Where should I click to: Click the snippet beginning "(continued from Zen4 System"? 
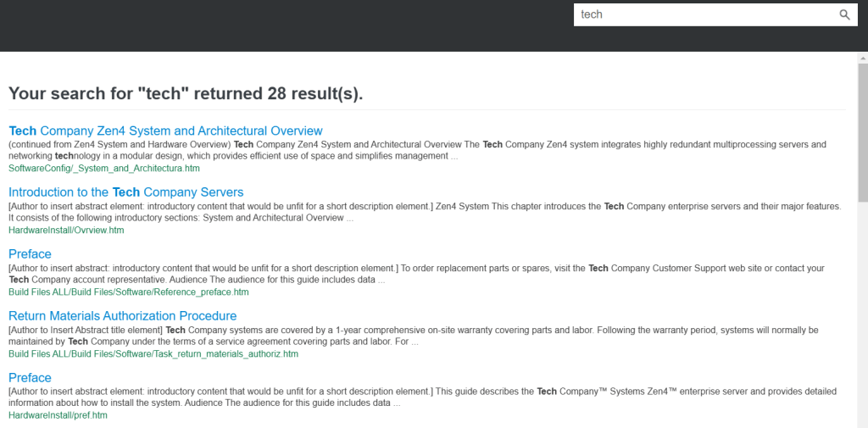point(417,150)
